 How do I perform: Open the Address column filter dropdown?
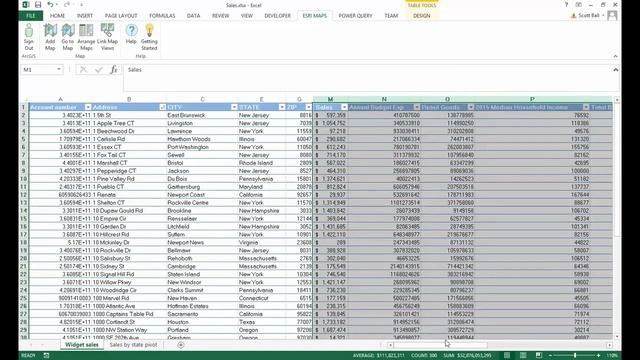[x=162, y=107]
